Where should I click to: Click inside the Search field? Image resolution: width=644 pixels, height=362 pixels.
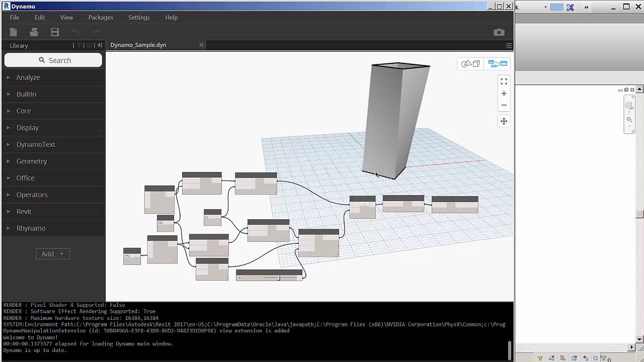point(53,60)
